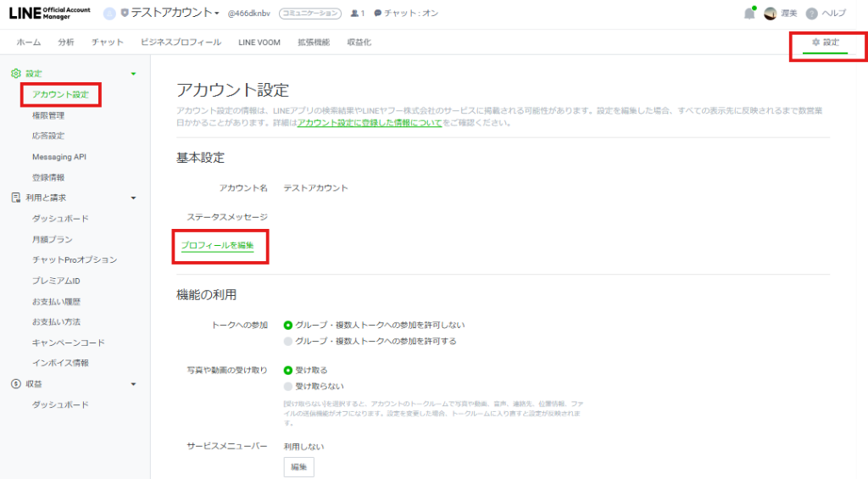Open キャンペーンコード in the sidebar
868x479 pixels.
pyautogui.click(x=68, y=343)
